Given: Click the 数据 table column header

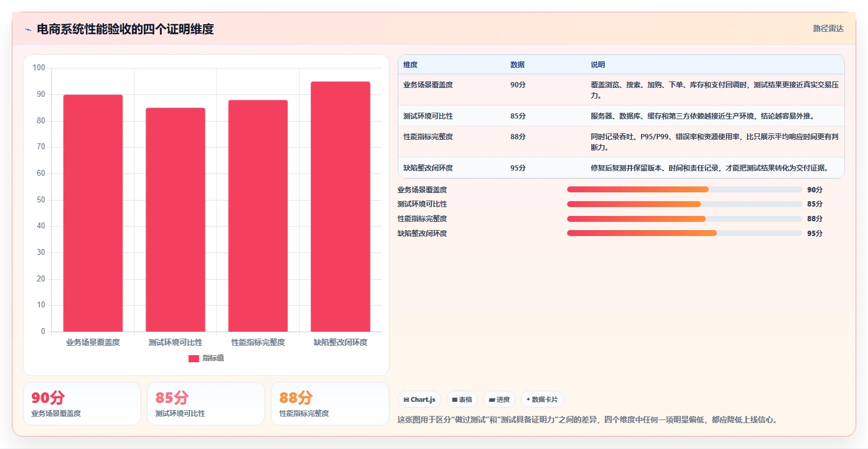Looking at the screenshot, I should tap(517, 65).
